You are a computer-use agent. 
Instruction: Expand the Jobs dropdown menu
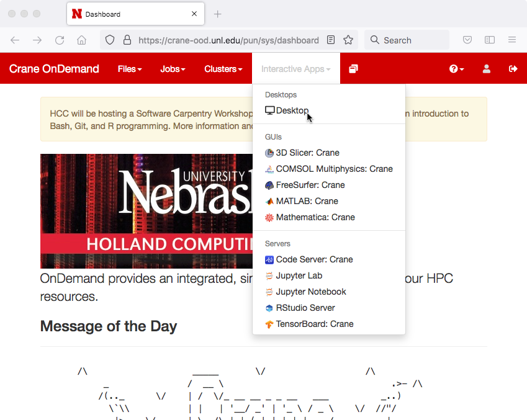[173, 69]
